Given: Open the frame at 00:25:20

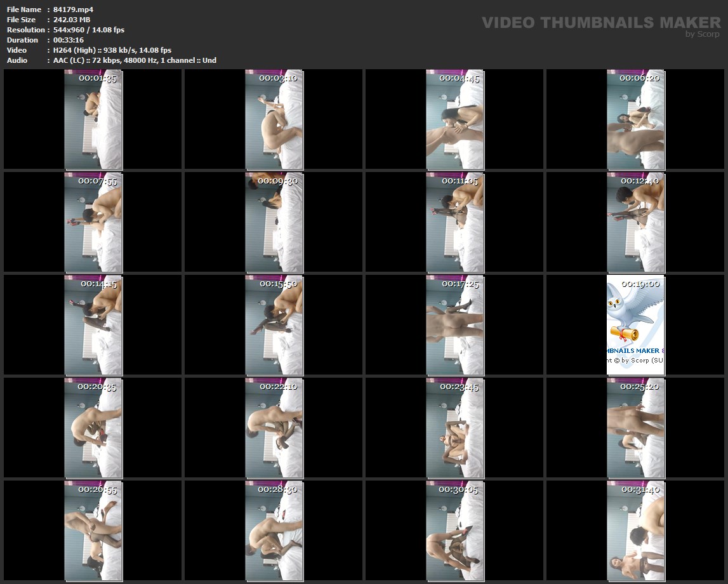Looking at the screenshot, I should [x=635, y=428].
